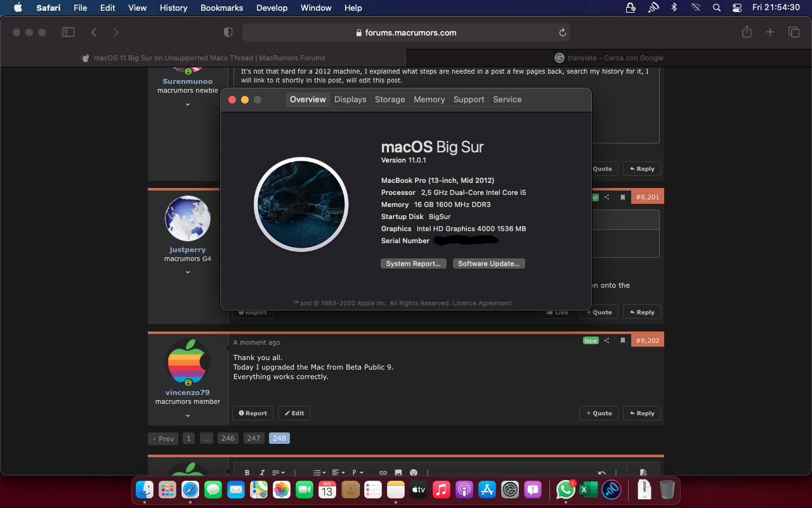Viewport: 812px width, 508px height.
Task: Open a new Safari tab with plus icon
Action: coord(770,32)
